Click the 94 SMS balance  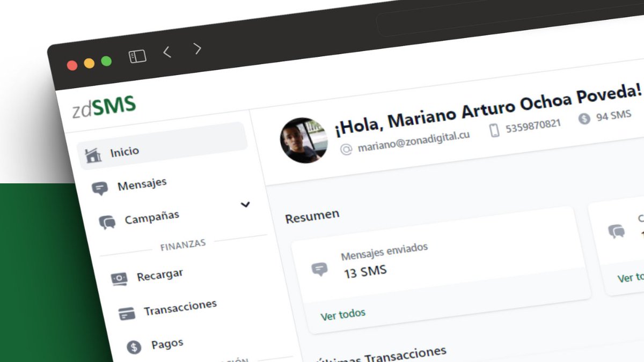pos(613,115)
